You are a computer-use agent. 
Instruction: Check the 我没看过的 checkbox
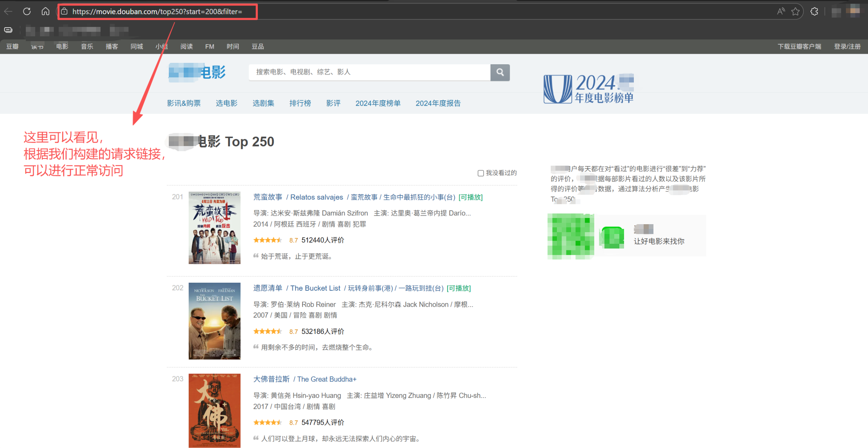(x=480, y=173)
